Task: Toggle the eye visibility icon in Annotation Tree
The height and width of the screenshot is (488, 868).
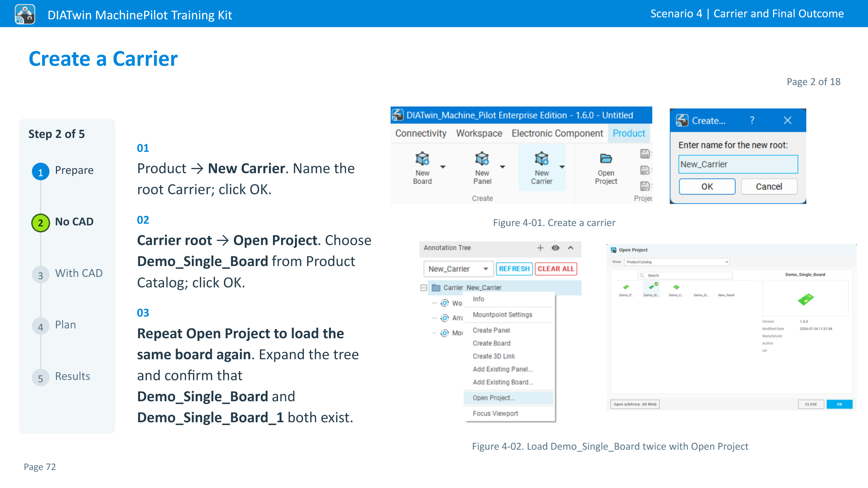Action: click(x=555, y=248)
